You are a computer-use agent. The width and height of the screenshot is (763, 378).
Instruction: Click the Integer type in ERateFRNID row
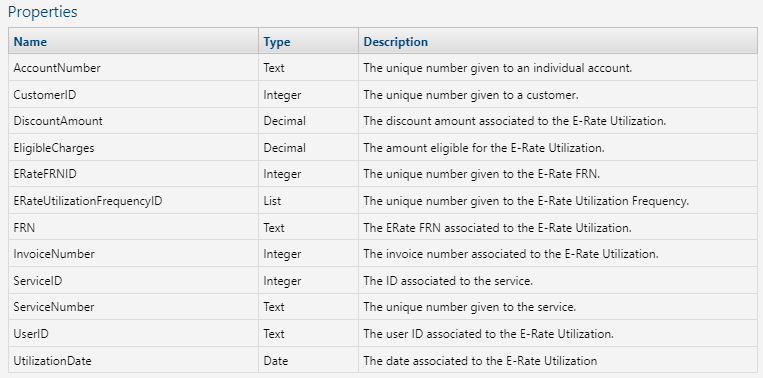pos(282,174)
